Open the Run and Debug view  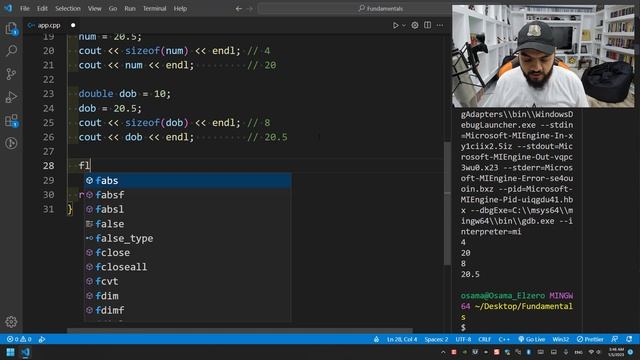11,97
